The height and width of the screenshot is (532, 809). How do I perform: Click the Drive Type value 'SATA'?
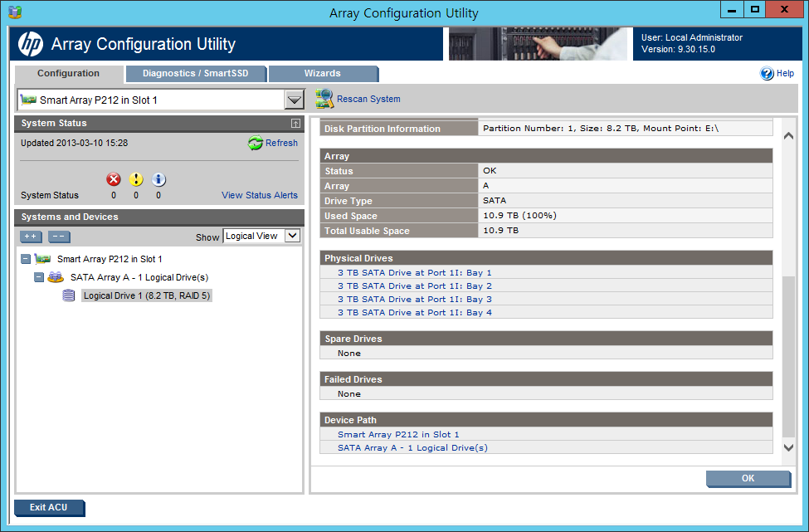(495, 201)
